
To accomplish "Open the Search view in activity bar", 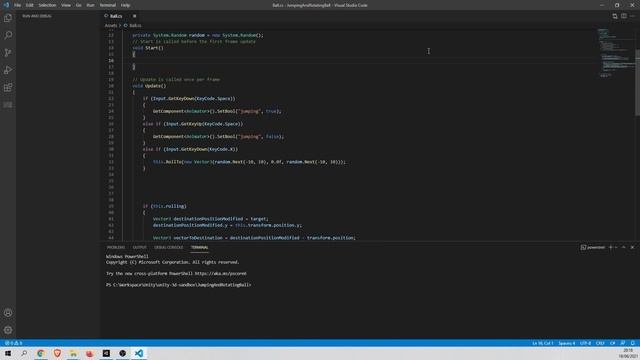I will [8, 35].
